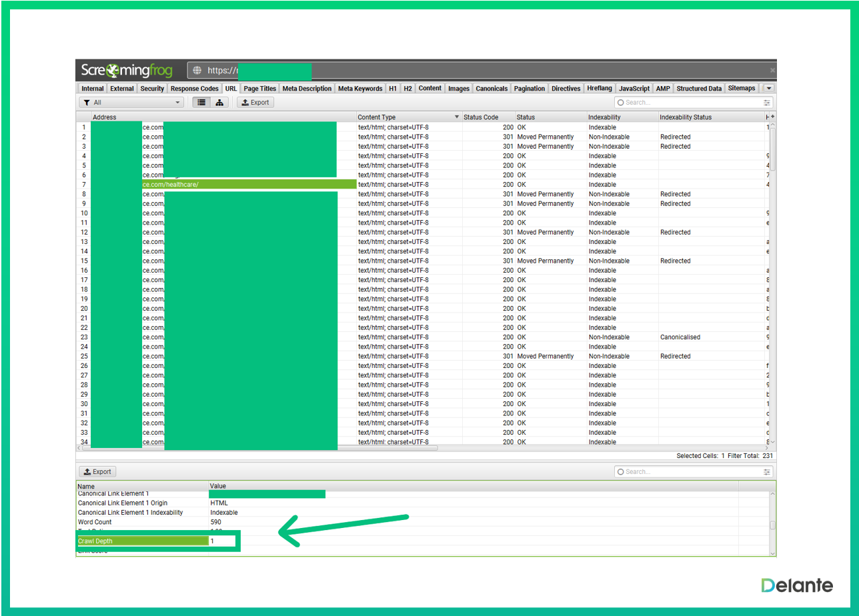Expand the hidden tabs overflow arrow

[769, 88]
